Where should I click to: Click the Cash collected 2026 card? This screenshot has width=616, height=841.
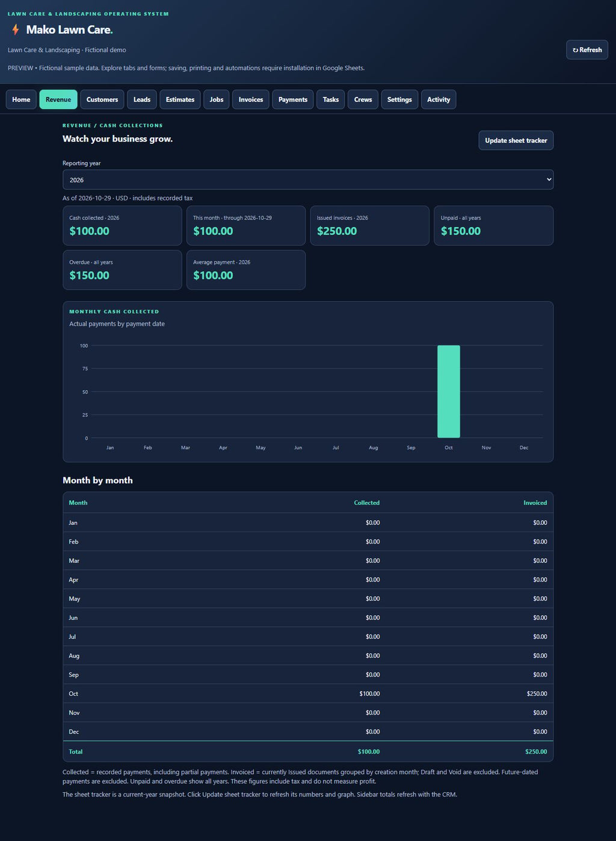click(122, 226)
